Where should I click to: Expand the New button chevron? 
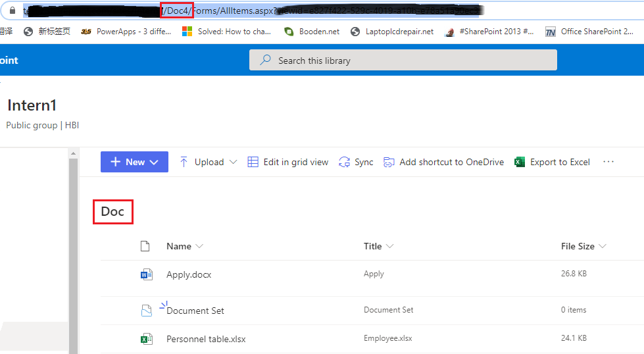[154, 163]
